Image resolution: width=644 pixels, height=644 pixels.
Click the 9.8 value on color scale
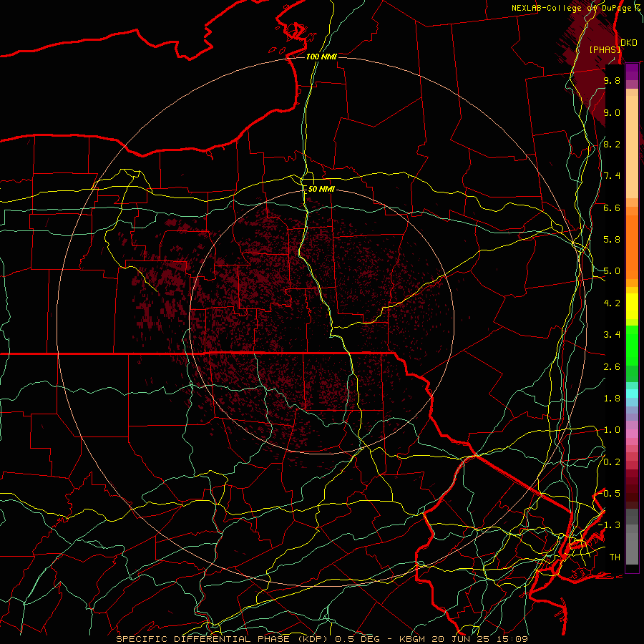pos(612,80)
